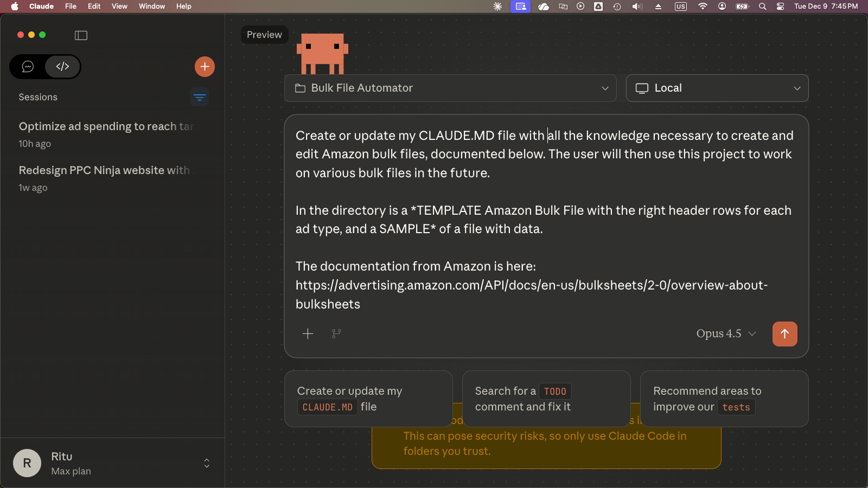Open 'Redesign PPC Ninja website' session
The width and height of the screenshot is (868, 488).
point(106,178)
